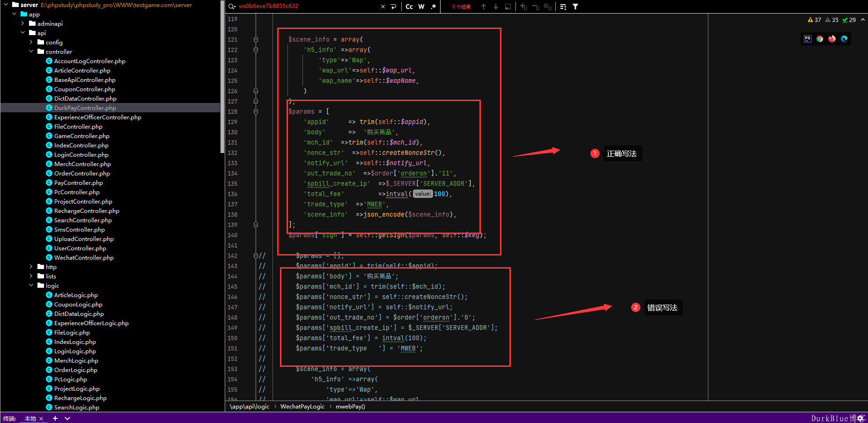Screen dimensions: 868x423
Task: Toggle fold marker at line 128
Action: click(x=256, y=111)
